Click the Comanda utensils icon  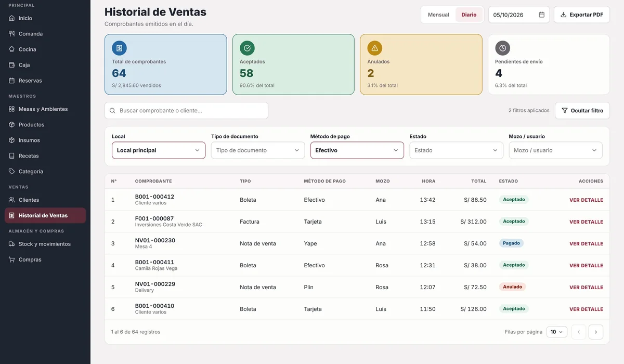pyautogui.click(x=12, y=34)
